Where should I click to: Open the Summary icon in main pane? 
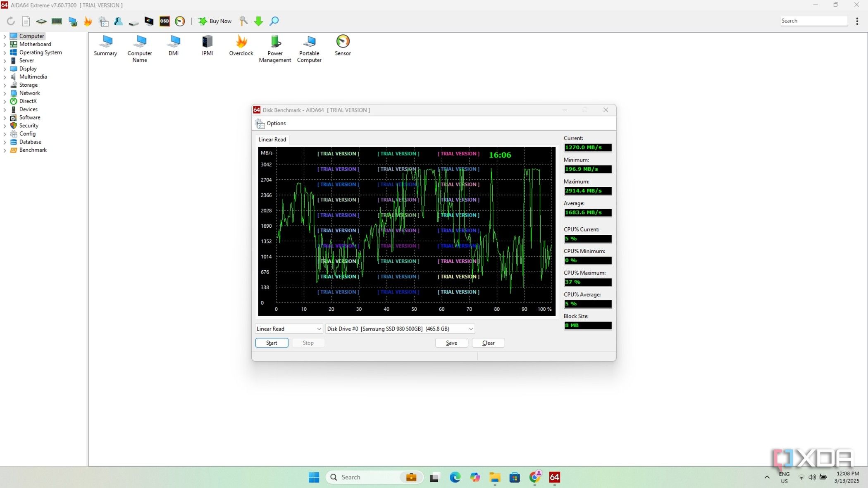[x=105, y=45]
